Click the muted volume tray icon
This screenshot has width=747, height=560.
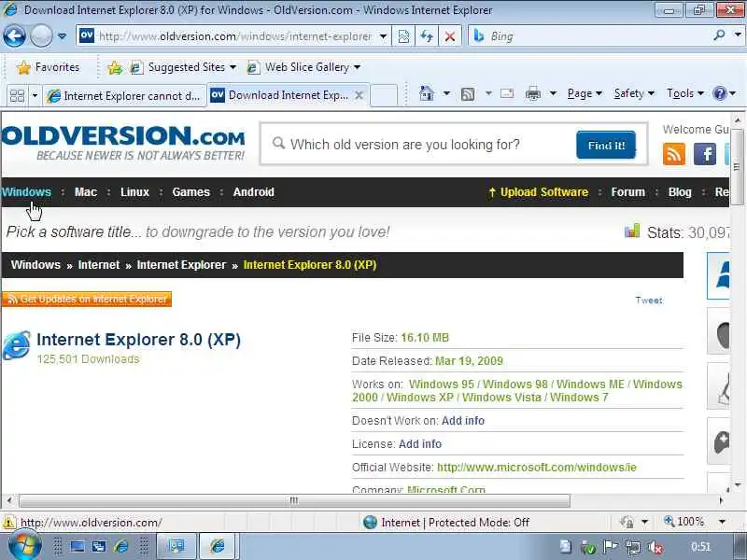[655, 548]
